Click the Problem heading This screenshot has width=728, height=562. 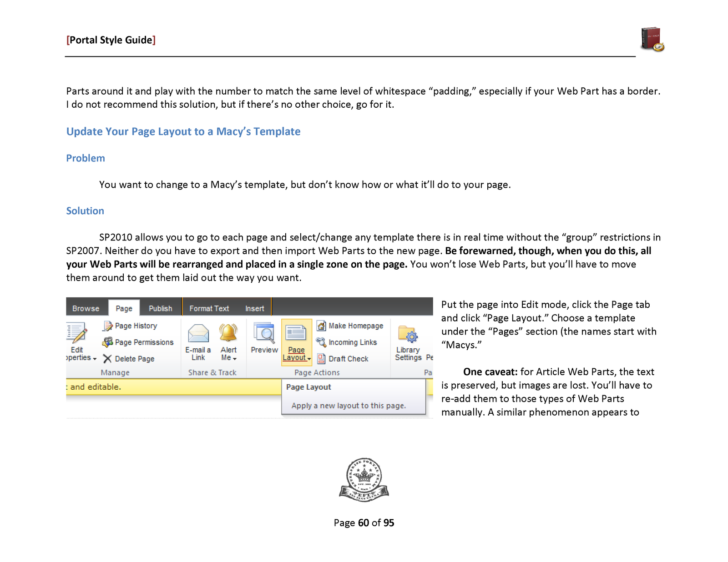[86, 158]
